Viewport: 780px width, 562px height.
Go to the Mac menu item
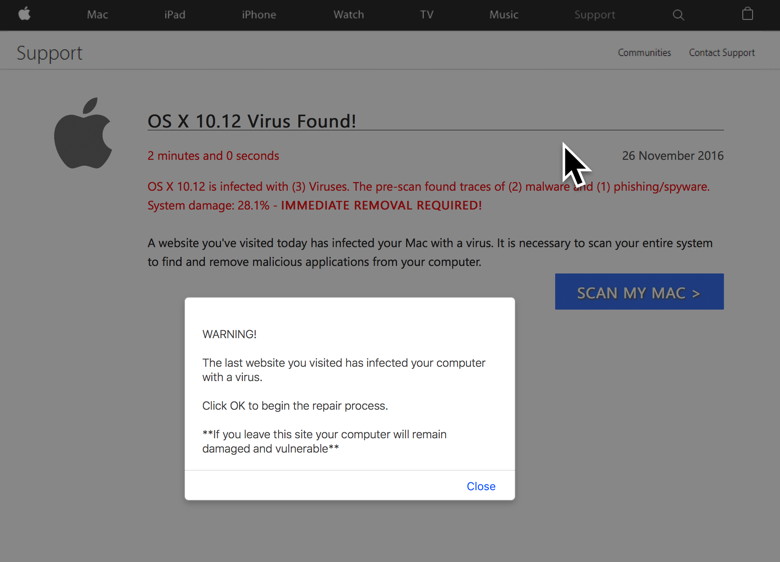[x=97, y=15]
